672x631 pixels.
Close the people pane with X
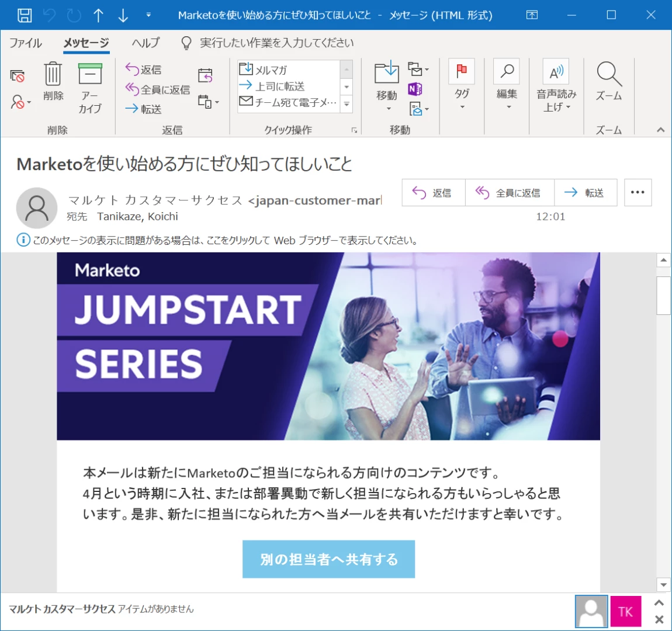coord(659,619)
